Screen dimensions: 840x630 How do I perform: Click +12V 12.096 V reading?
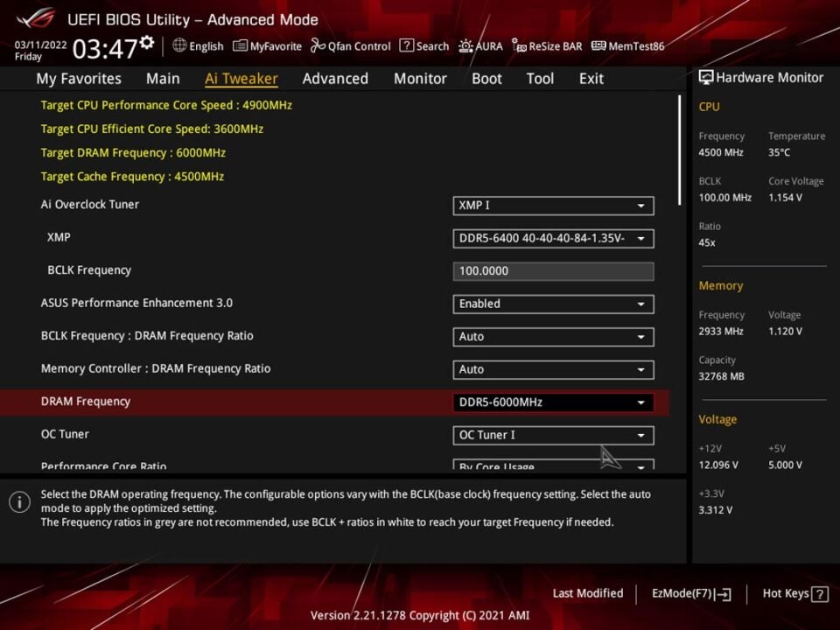[x=717, y=465]
